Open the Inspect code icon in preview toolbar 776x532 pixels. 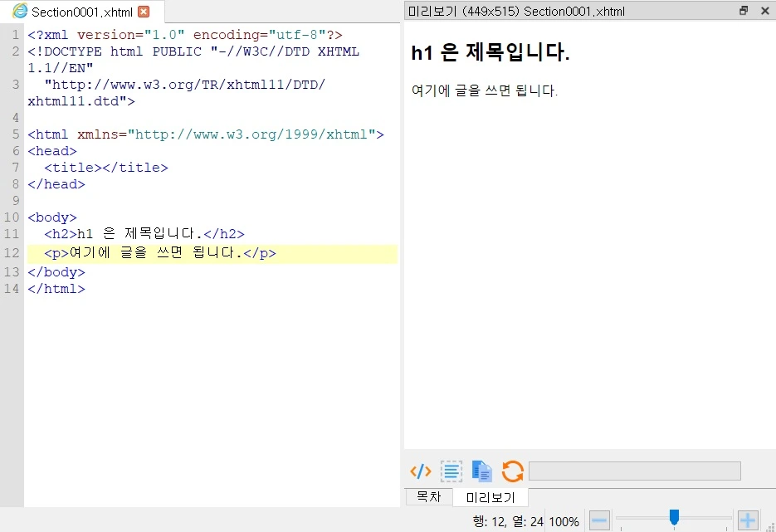click(x=420, y=471)
